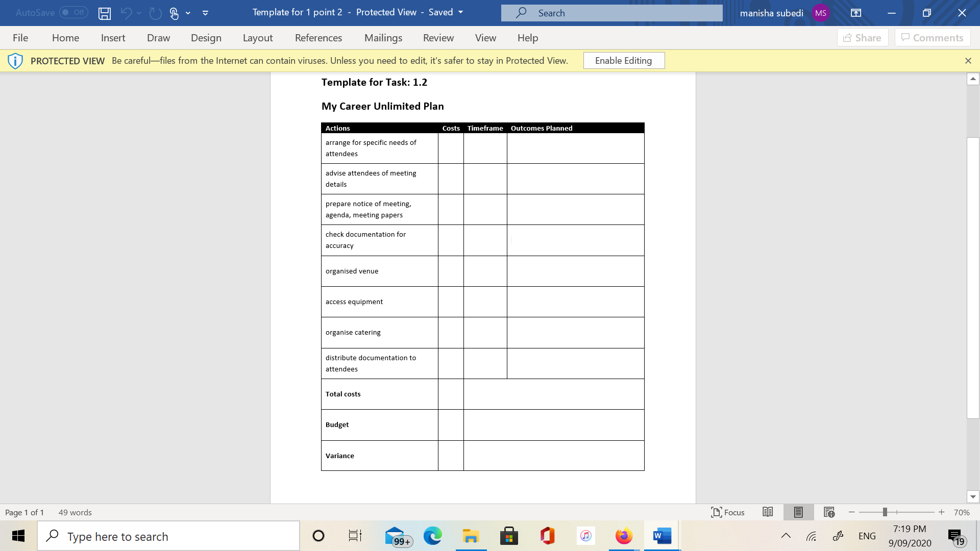Click the Search bar icon

[x=522, y=13]
